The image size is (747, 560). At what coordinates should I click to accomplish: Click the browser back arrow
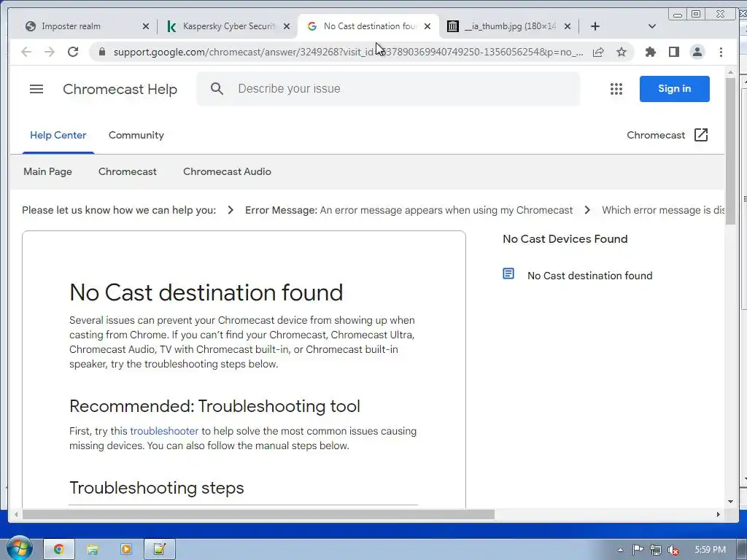point(26,52)
